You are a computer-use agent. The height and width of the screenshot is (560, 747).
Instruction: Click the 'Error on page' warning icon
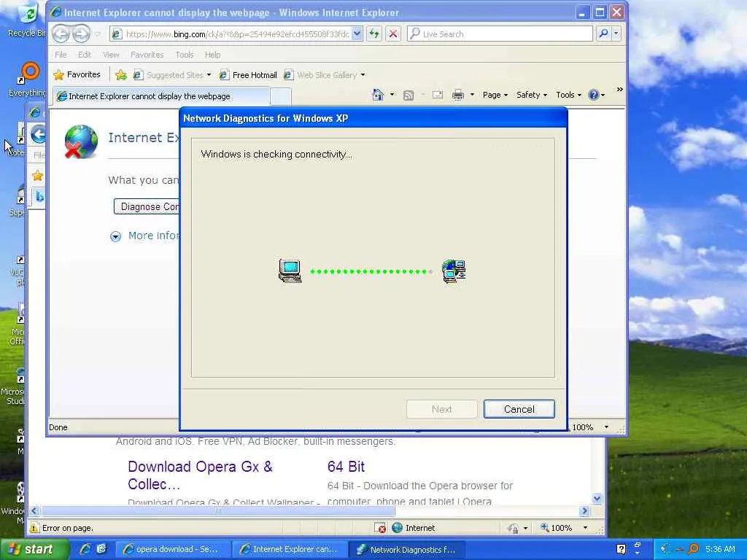click(x=34, y=528)
